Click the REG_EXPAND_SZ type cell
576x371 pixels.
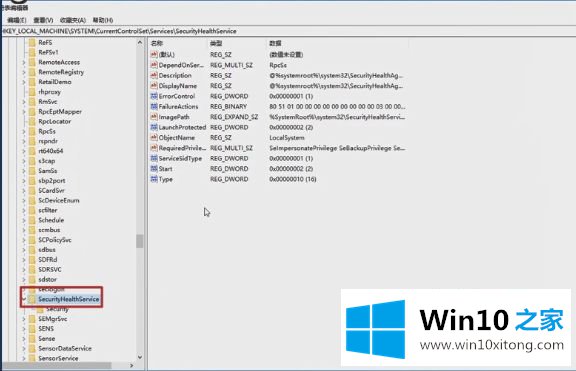[234, 117]
